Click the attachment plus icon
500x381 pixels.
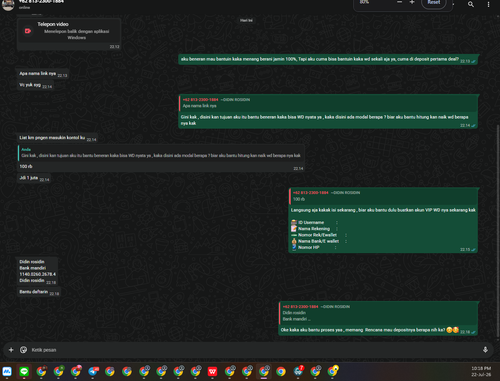[x=11, y=350]
